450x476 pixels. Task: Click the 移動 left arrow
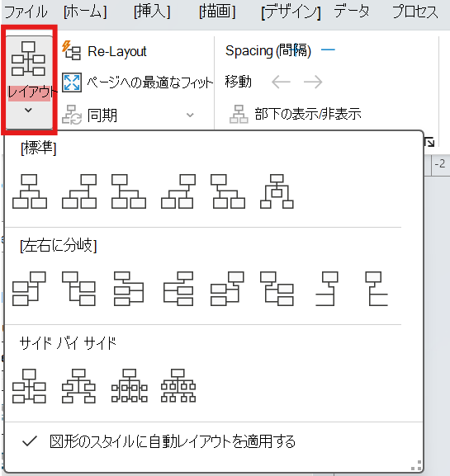pyautogui.click(x=281, y=82)
